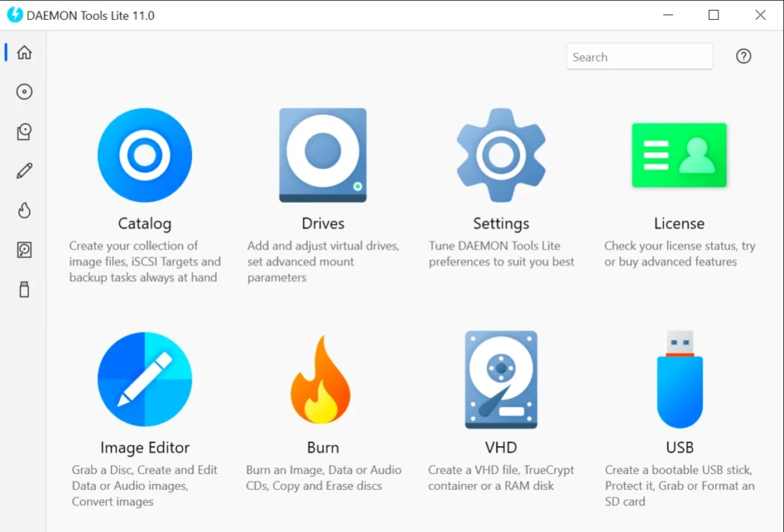Click the large blue USB stick icon

click(680, 379)
